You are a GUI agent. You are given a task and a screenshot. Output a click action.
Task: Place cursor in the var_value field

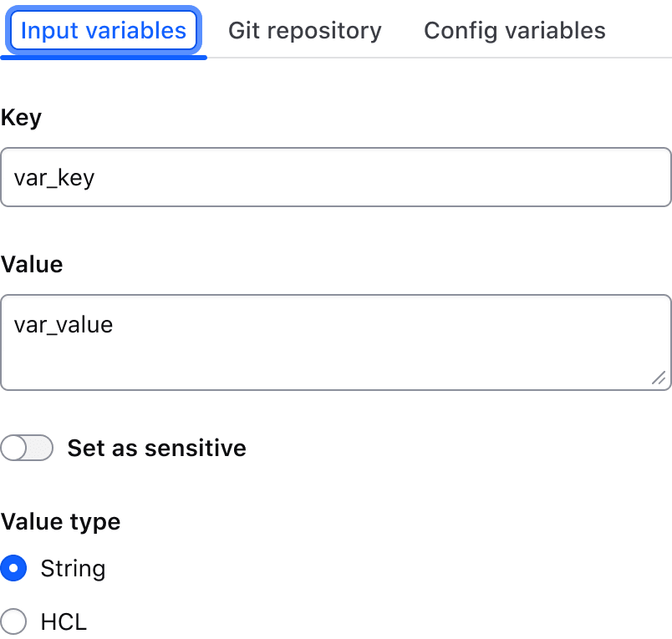(334, 341)
